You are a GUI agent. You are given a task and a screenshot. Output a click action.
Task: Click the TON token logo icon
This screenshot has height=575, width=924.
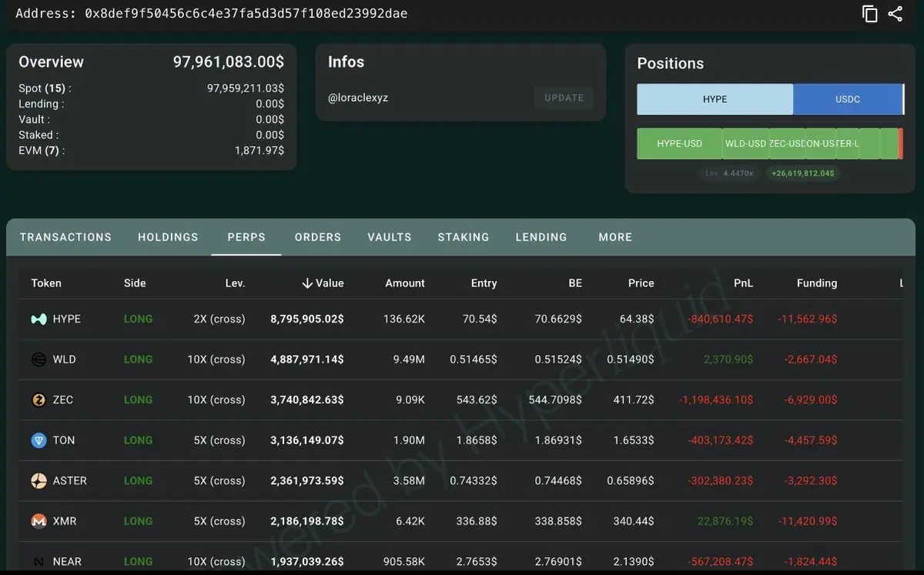pyautogui.click(x=38, y=440)
